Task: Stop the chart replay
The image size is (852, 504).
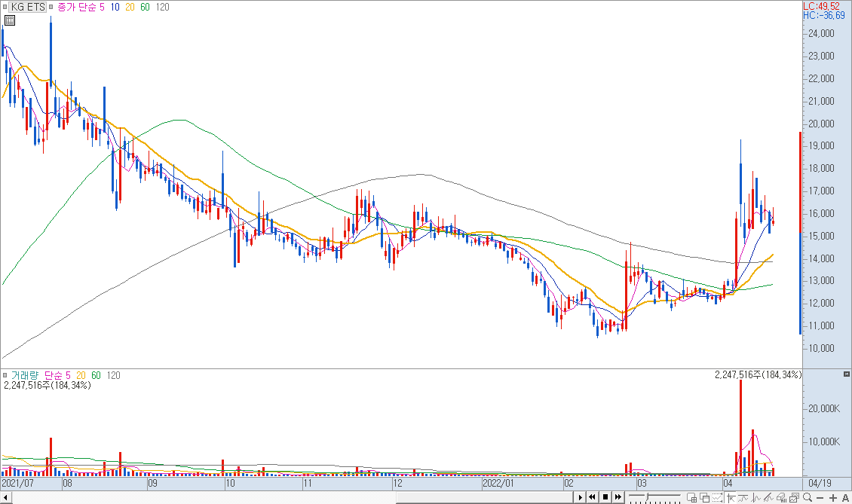Action: pos(605,497)
